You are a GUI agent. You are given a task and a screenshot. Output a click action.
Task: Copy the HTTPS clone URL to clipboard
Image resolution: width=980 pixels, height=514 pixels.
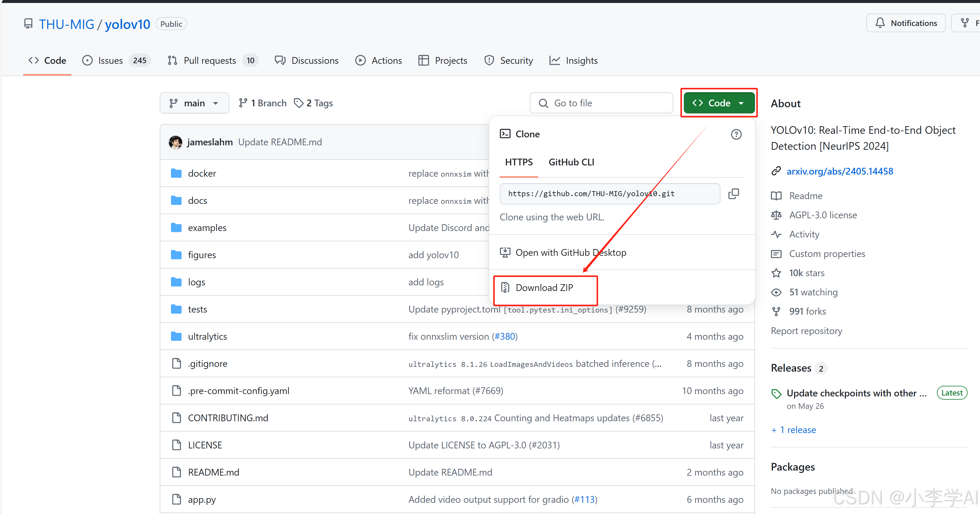point(733,194)
